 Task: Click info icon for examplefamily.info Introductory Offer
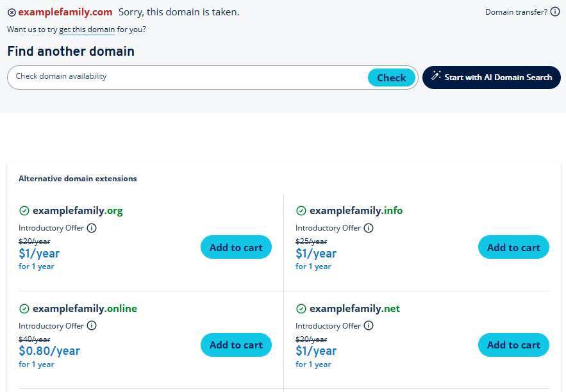[369, 228]
